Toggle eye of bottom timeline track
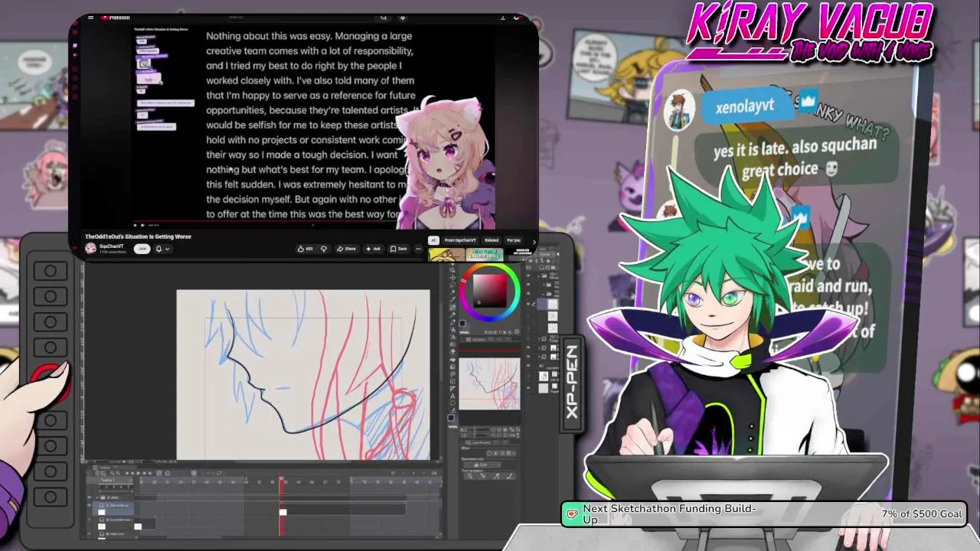Viewport: 980px width, 551px height. click(89, 534)
